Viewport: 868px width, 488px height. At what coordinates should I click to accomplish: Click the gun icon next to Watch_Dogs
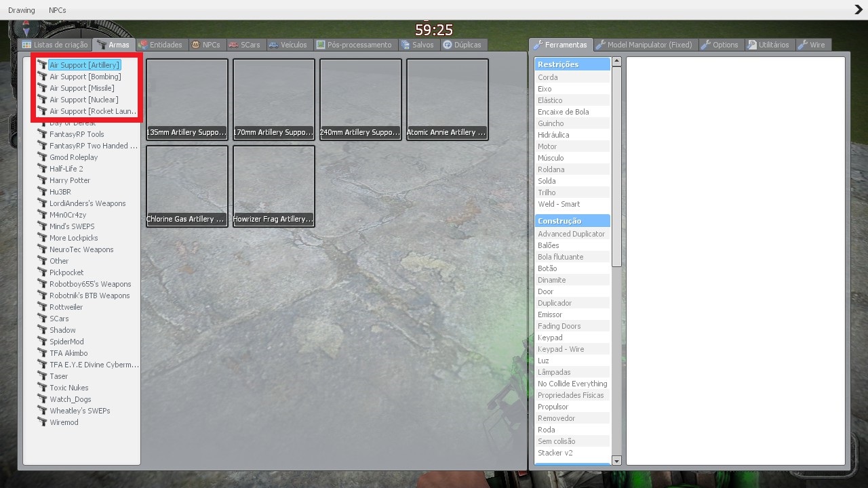(x=42, y=399)
